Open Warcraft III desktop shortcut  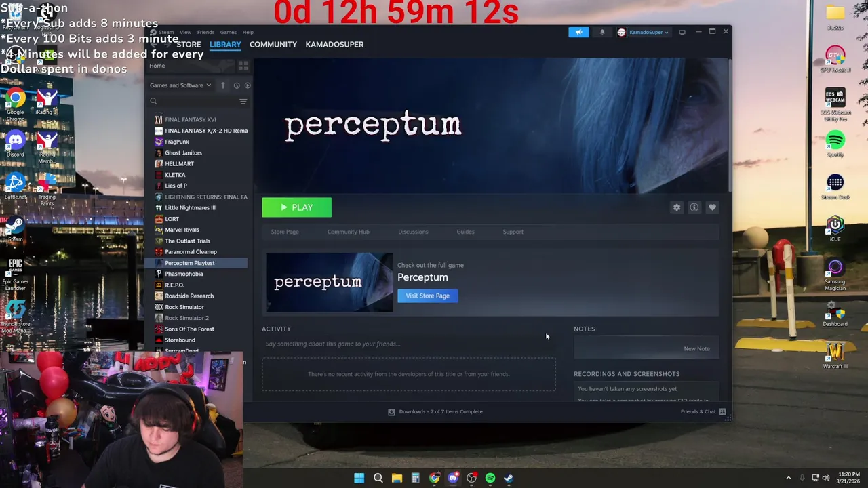pos(835,355)
